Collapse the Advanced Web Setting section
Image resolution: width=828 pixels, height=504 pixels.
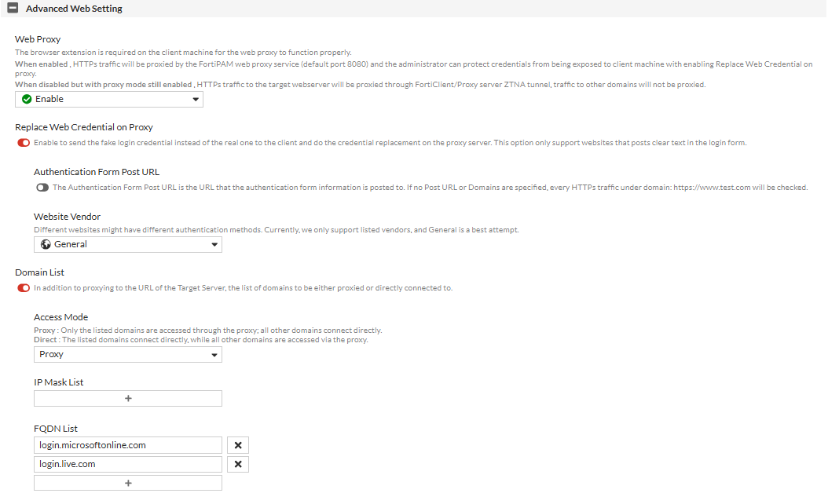point(13,8)
